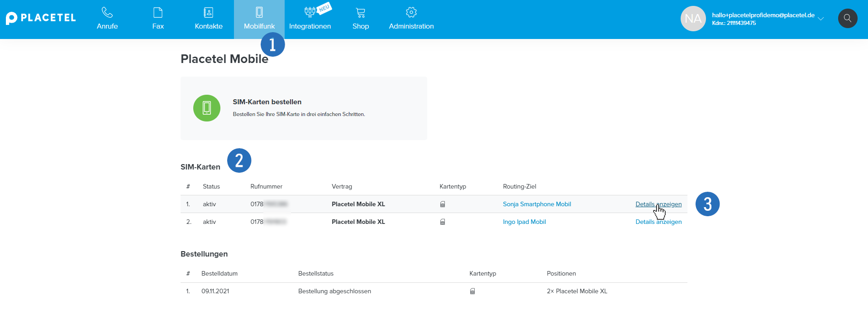Select the Mobilfunk phone icon
Screen dimensions: 868x320
259,12
